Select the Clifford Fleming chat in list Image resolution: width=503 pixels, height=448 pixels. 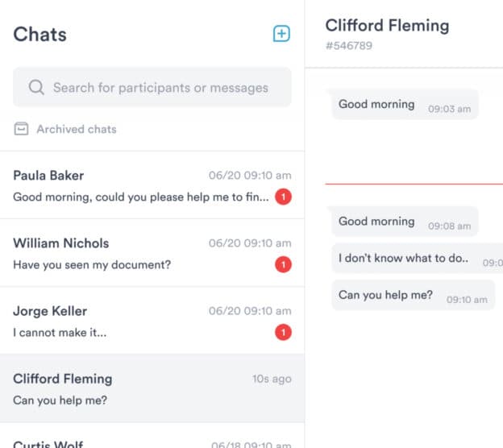pyautogui.click(x=137, y=388)
